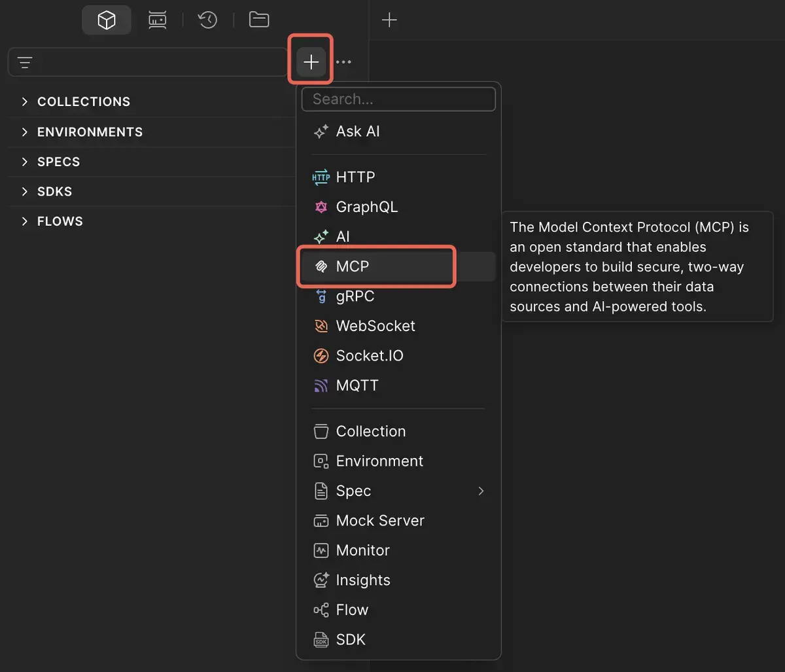
Task: Open the History clock icon in the sidebar header
Action: (x=208, y=20)
